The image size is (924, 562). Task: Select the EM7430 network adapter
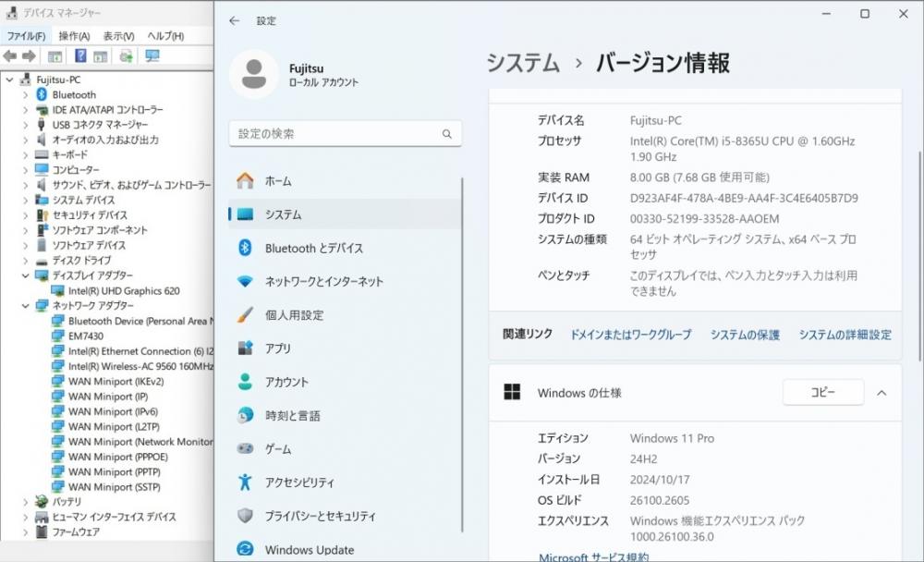[86, 336]
